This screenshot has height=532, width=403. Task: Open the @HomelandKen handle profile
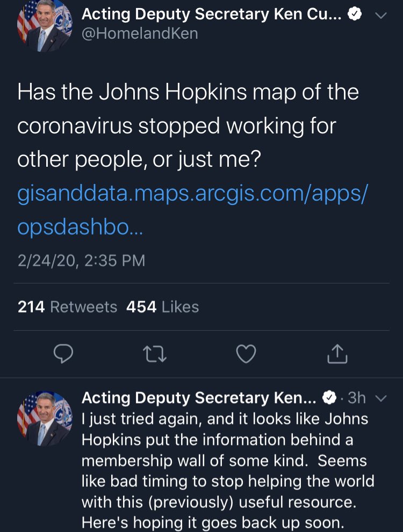click(x=140, y=34)
